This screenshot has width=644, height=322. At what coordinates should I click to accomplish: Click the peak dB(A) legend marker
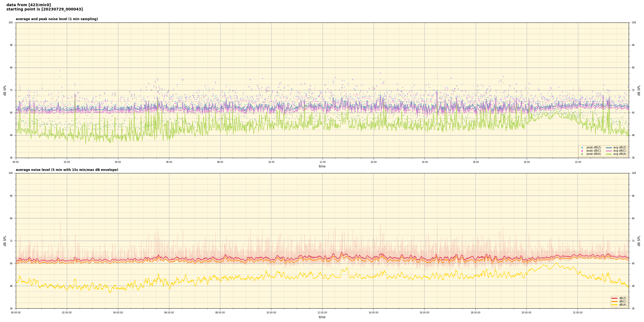(582, 154)
